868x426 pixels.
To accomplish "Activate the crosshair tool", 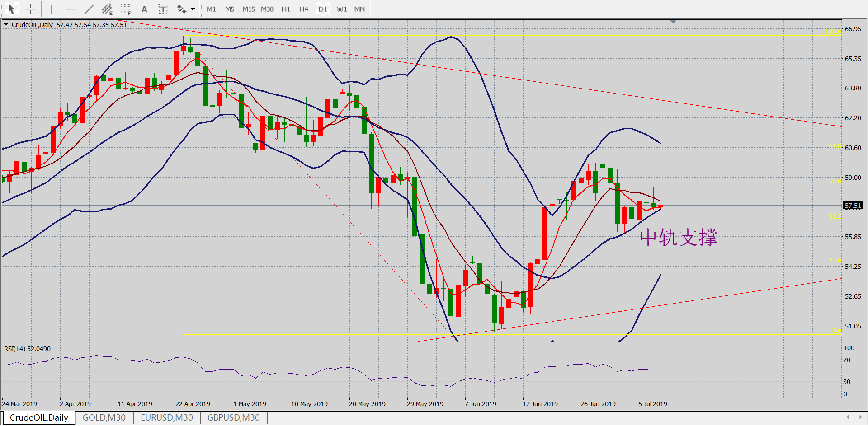I will point(30,9).
